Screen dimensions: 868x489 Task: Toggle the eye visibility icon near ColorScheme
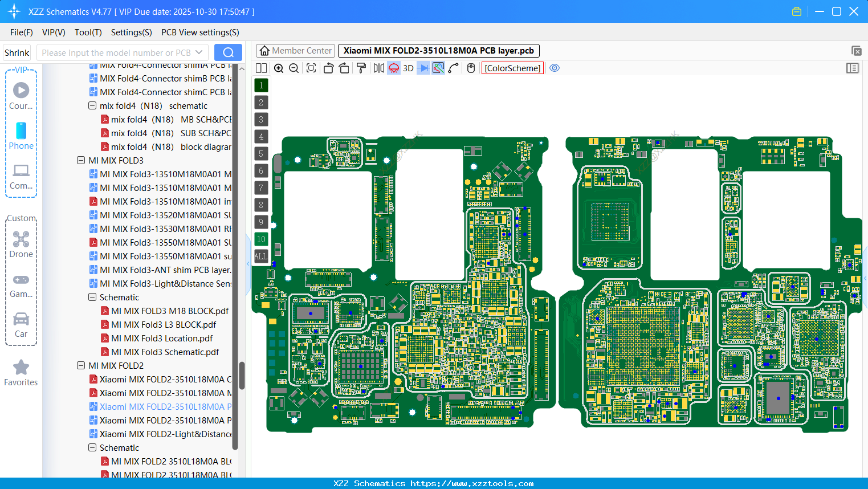tap(555, 68)
